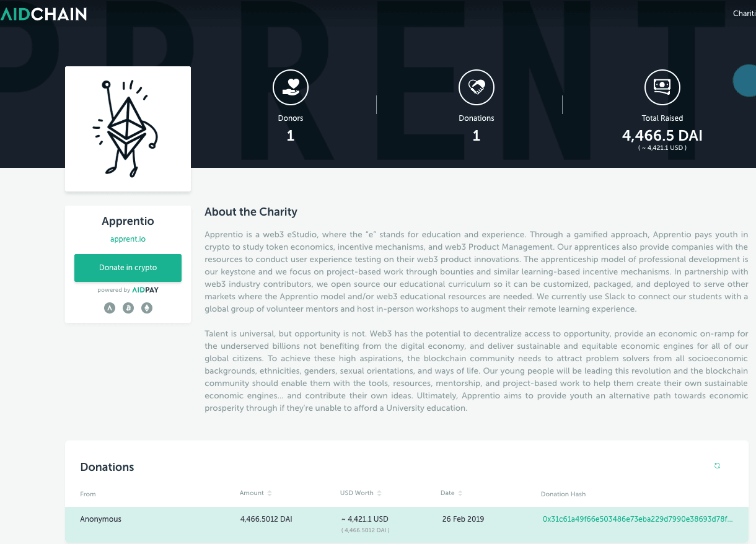Image resolution: width=756 pixels, height=544 pixels.
Task: Sort donations by Date
Action: 452,493
